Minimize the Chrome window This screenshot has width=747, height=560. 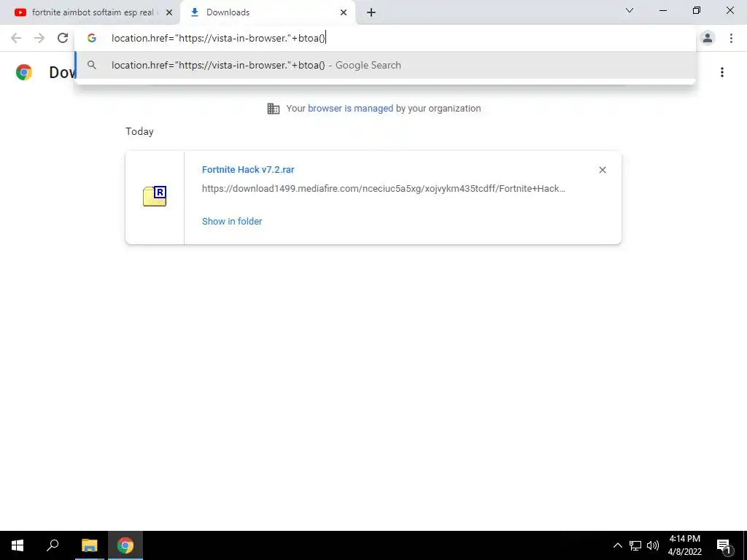662,10
